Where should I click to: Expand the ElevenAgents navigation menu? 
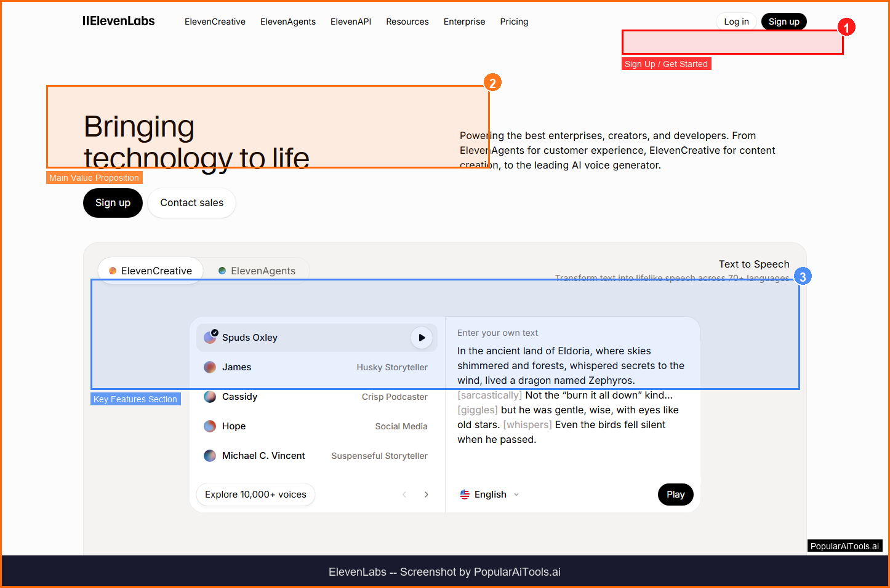(287, 22)
